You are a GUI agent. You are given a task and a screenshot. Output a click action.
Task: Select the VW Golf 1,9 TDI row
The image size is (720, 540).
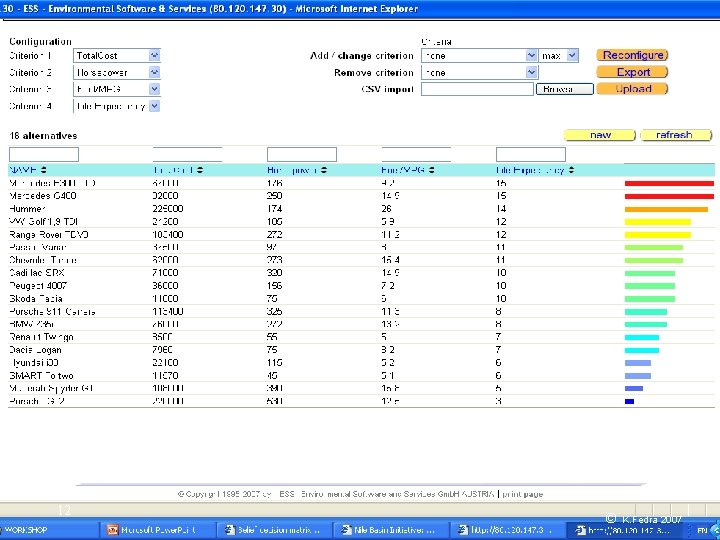click(361, 222)
